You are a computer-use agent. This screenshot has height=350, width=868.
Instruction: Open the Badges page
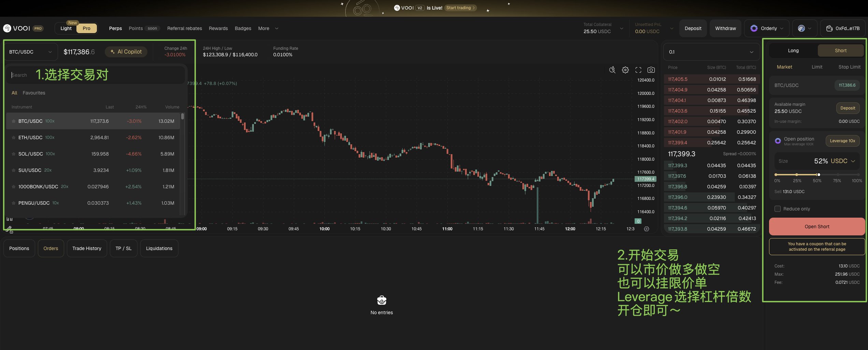point(243,28)
